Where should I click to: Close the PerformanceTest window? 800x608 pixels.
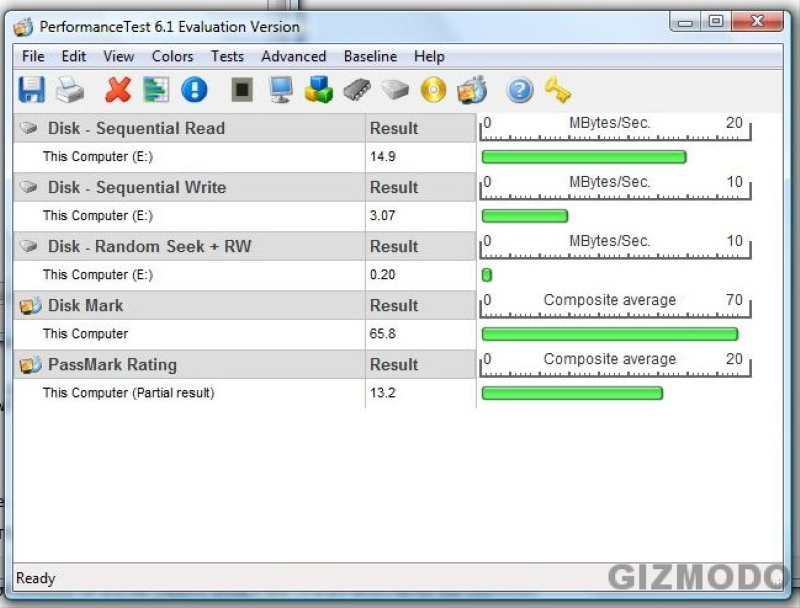[757, 21]
